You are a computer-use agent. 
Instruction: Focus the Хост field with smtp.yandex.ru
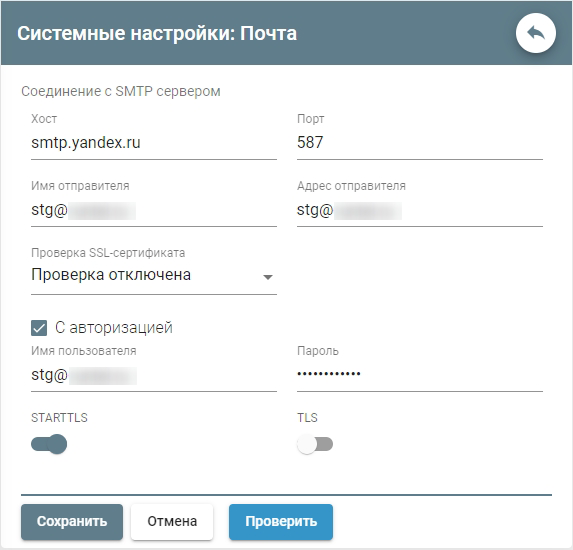click(x=154, y=143)
